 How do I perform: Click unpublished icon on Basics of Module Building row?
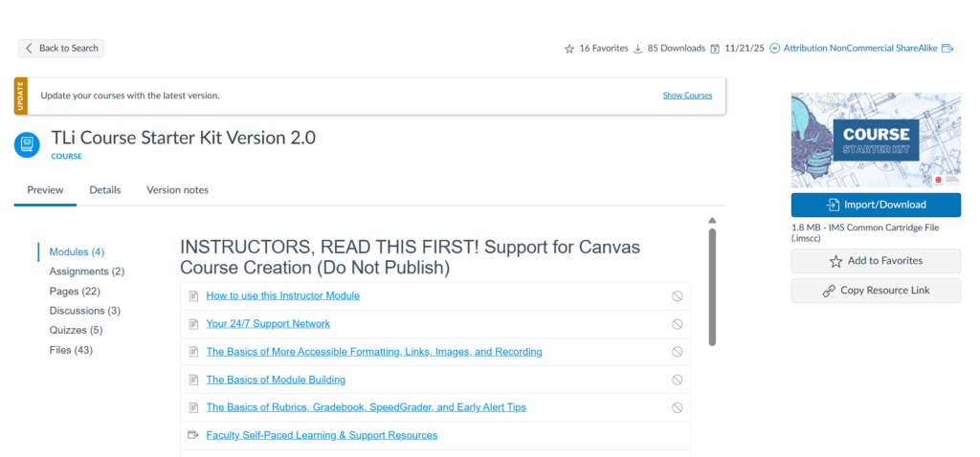[677, 380]
